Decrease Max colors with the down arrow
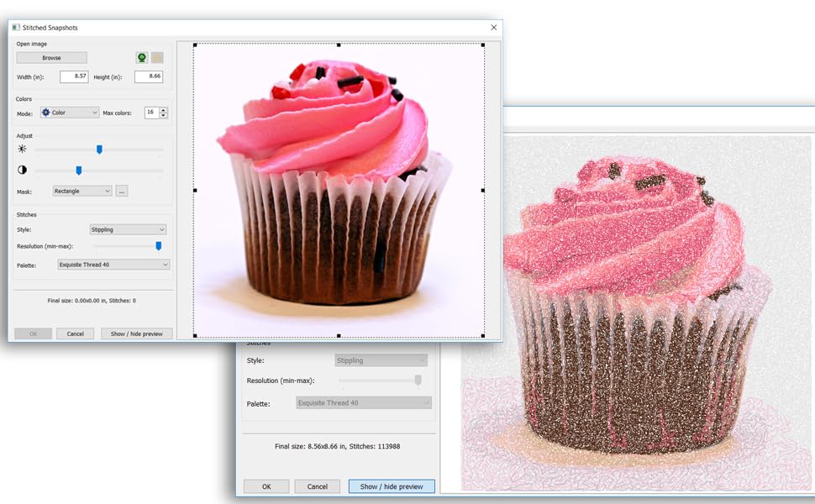This screenshot has height=504, width=815. click(x=164, y=115)
